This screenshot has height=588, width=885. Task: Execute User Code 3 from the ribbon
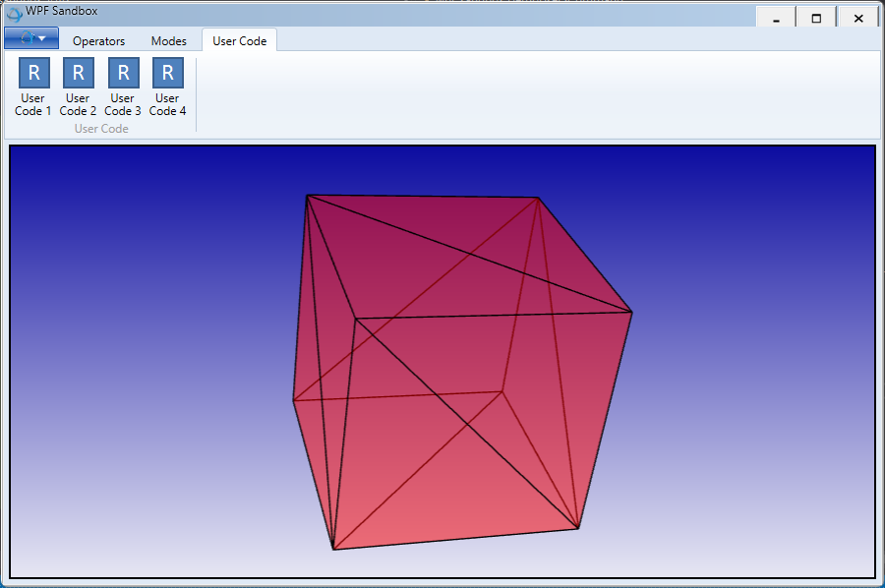pyautogui.click(x=123, y=74)
